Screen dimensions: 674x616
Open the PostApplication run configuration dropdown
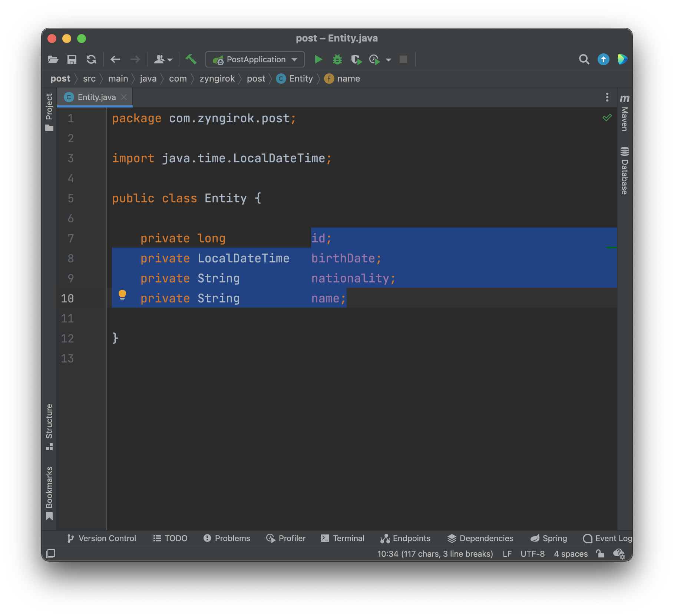pos(255,59)
